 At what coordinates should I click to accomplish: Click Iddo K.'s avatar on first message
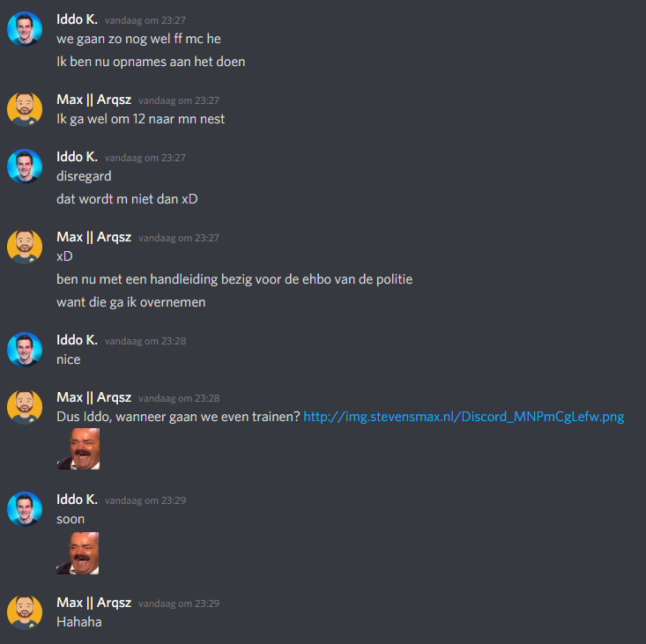(25, 29)
